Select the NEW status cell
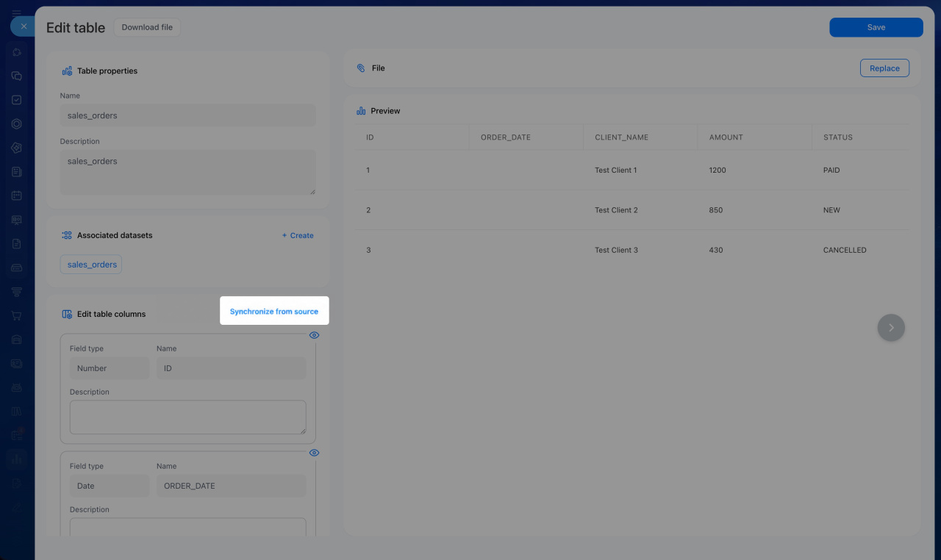 (x=831, y=210)
